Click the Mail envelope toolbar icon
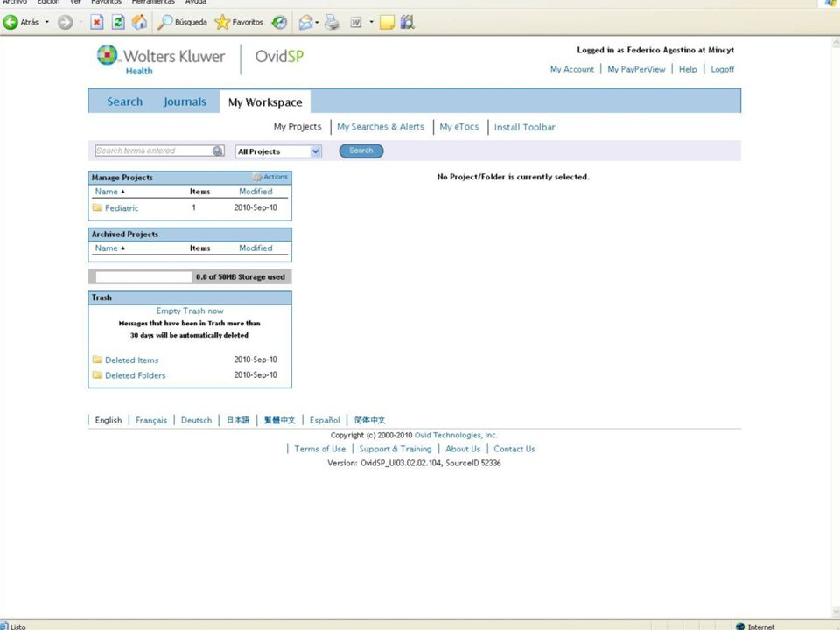Image resolution: width=840 pixels, height=630 pixels. coord(305,22)
